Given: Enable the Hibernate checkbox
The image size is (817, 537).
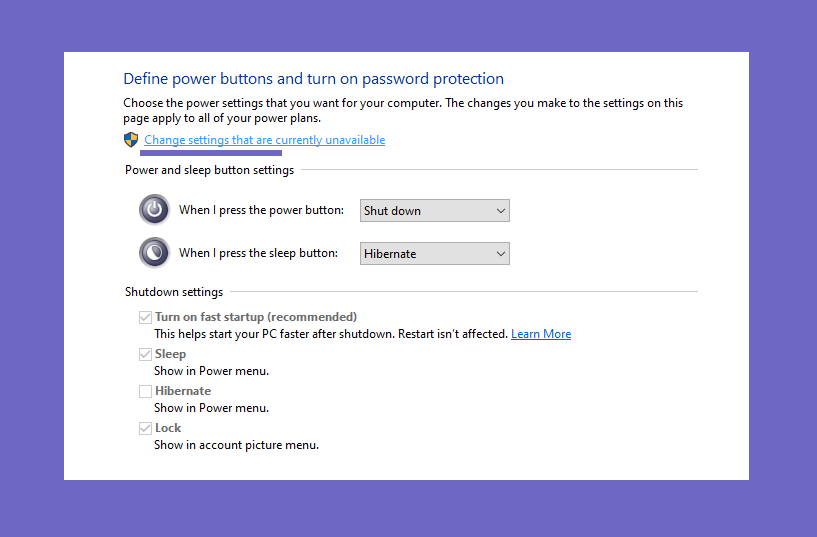Looking at the screenshot, I should (145, 391).
